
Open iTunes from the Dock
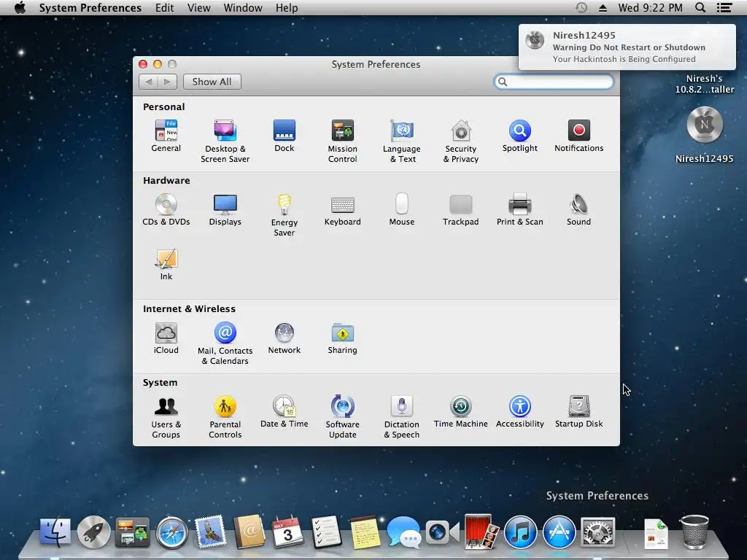[520, 532]
